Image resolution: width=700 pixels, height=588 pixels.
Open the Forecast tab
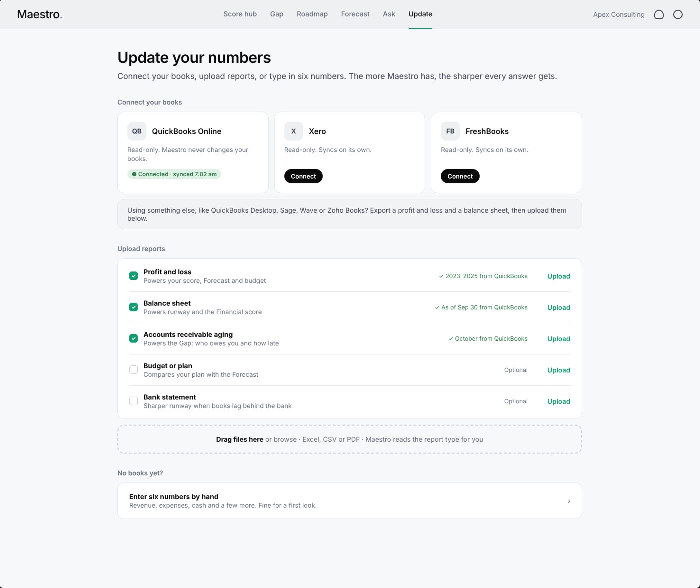pyautogui.click(x=355, y=14)
